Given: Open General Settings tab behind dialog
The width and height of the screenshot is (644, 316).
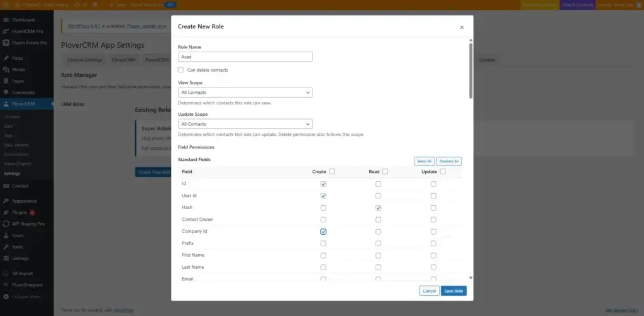Looking at the screenshot, I should 85,60.
